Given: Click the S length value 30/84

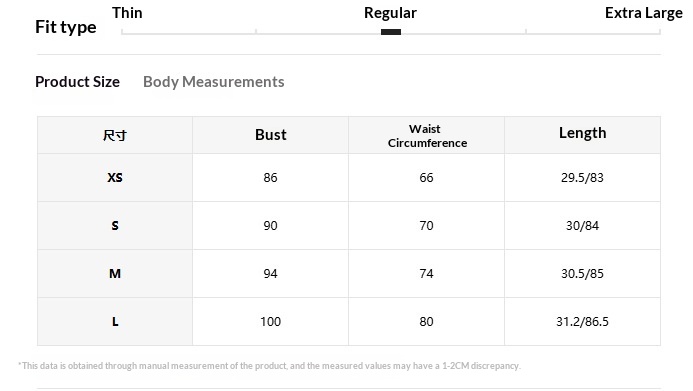Looking at the screenshot, I should click(583, 226).
